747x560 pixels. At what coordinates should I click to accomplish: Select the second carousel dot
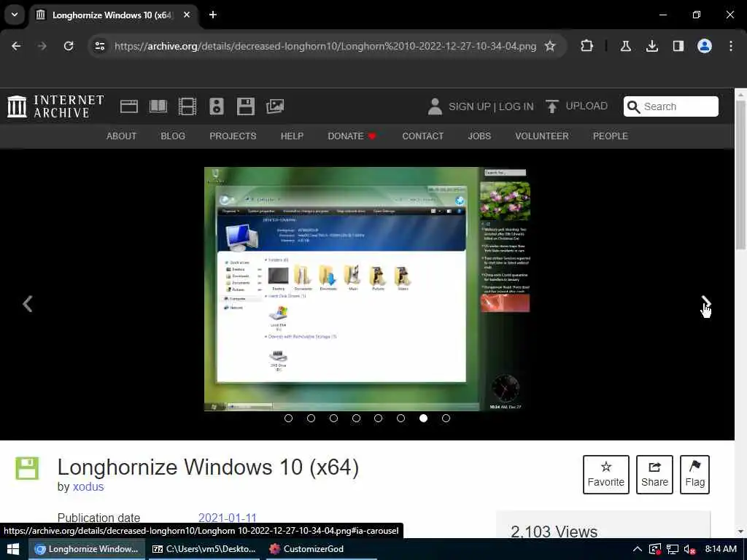point(311,418)
